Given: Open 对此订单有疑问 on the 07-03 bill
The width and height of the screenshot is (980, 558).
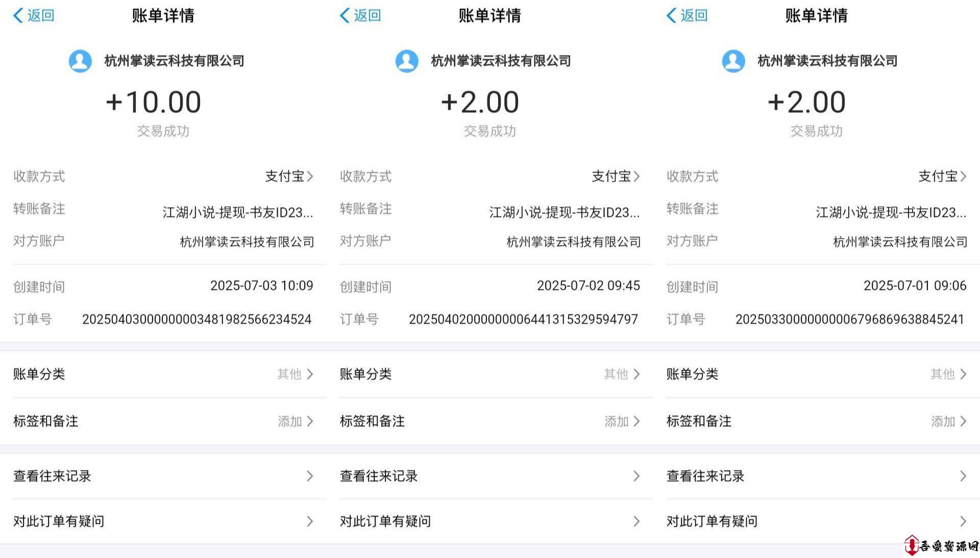Looking at the screenshot, I should point(163,521).
